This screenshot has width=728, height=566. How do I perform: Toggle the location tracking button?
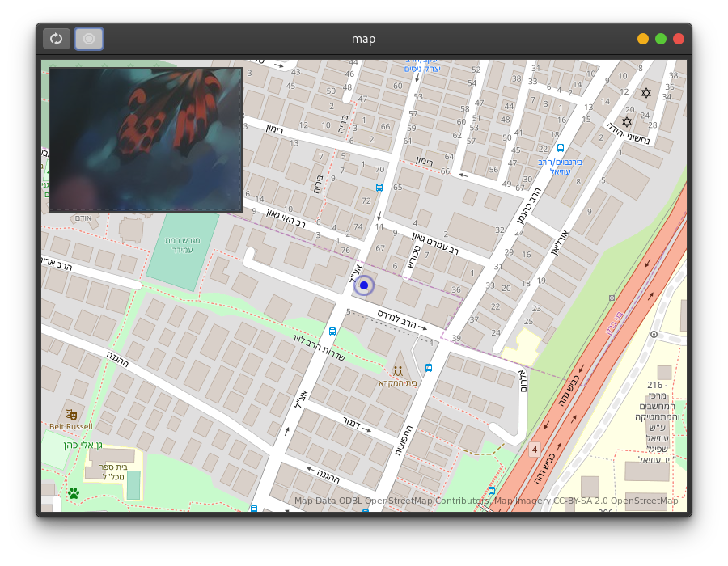click(x=89, y=39)
